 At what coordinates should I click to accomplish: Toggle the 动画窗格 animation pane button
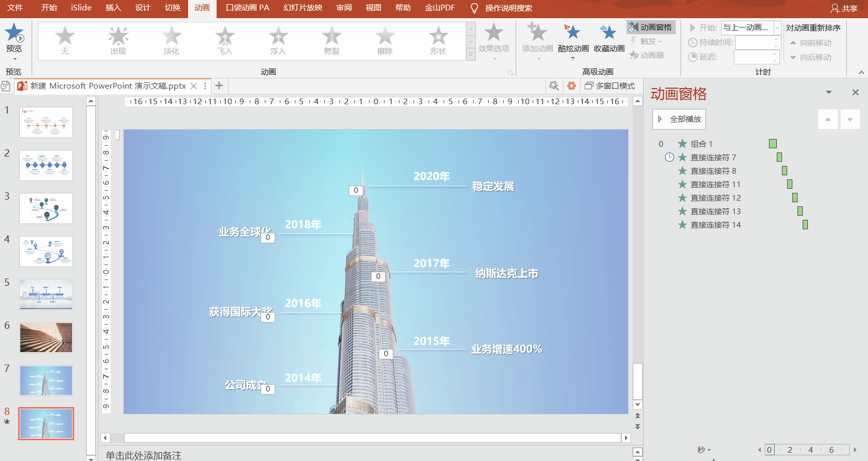(x=651, y=27)
